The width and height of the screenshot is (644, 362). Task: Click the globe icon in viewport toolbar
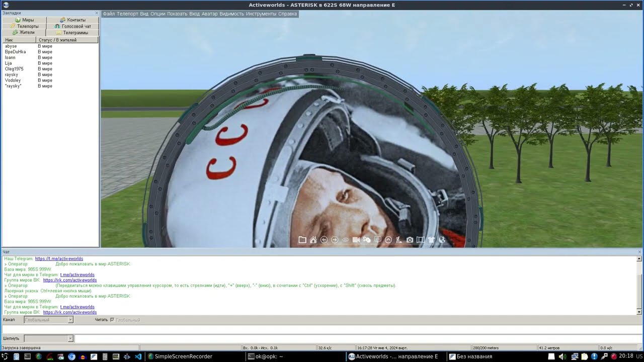[x=442, y=240]
